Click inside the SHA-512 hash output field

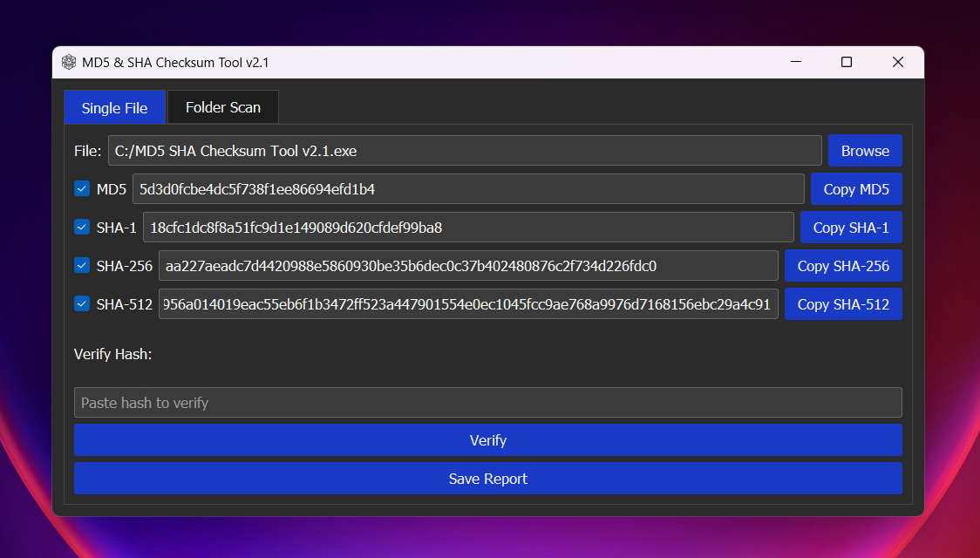[x=468, y=304]
